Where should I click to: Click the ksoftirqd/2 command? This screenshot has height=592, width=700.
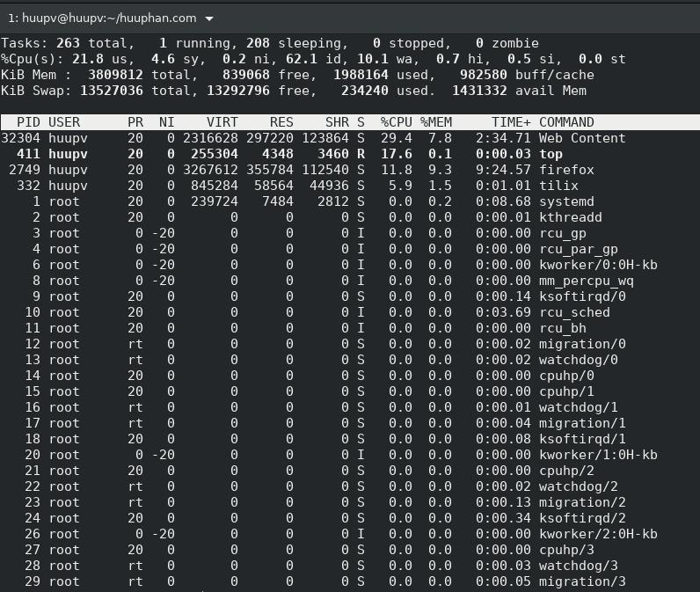point(582,519)
